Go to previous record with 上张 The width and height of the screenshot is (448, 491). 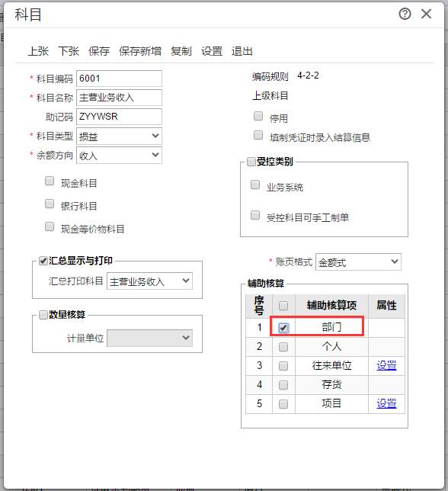pyautogui.click(x=38, y=51)
